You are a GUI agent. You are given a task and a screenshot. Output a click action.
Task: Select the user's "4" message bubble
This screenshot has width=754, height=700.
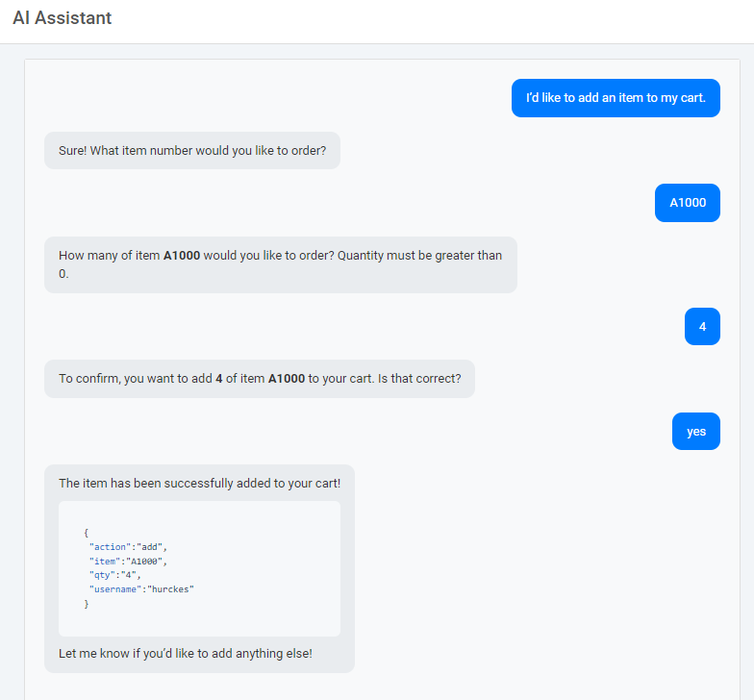pyautogui.click(x=702, y=327)
